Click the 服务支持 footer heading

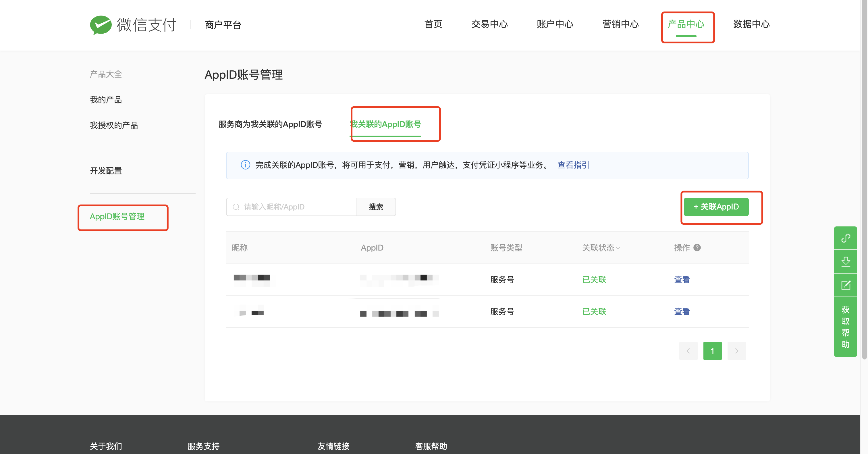[204, 446]
